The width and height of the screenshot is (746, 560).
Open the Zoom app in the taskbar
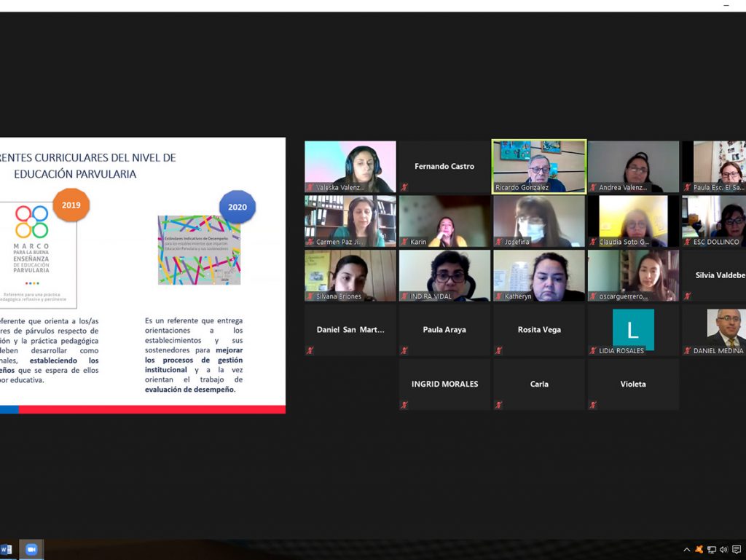31,550
